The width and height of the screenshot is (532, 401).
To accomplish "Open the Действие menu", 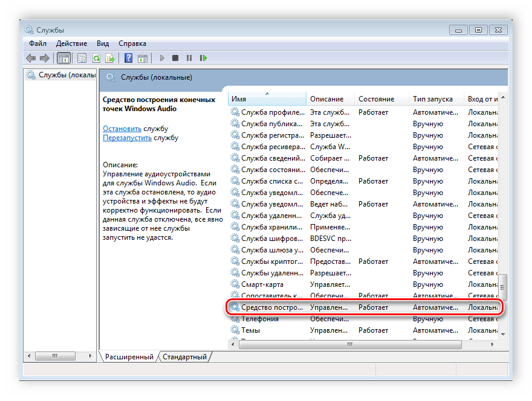I will (x=71, y=43).
